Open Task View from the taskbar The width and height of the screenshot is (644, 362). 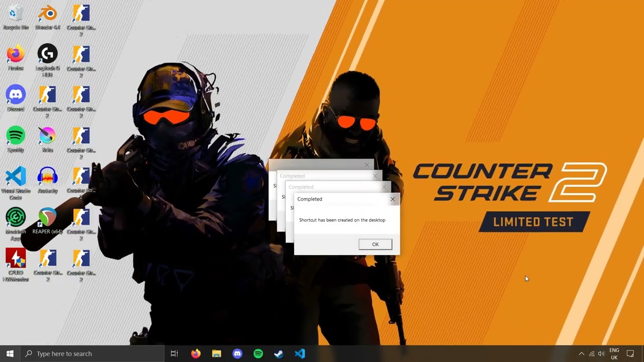tap(175, 353)
